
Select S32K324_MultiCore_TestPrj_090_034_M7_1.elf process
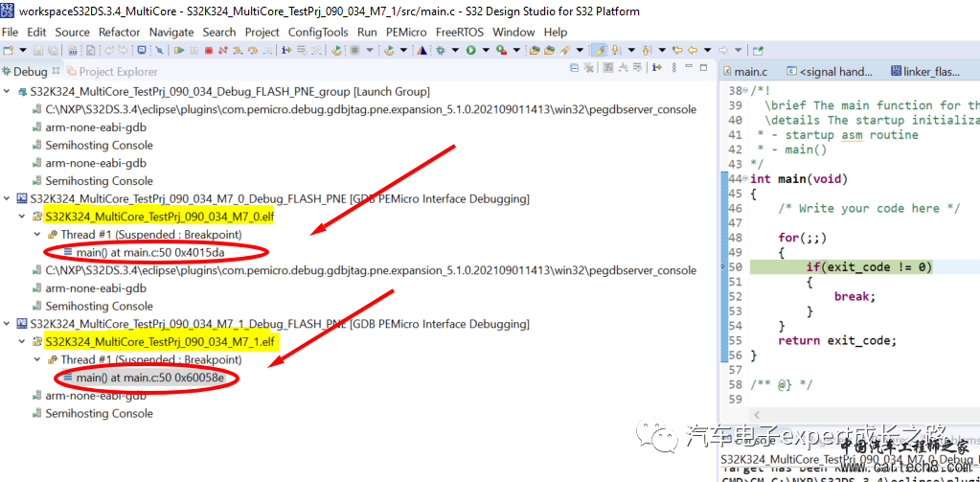(x=160, y=342)
